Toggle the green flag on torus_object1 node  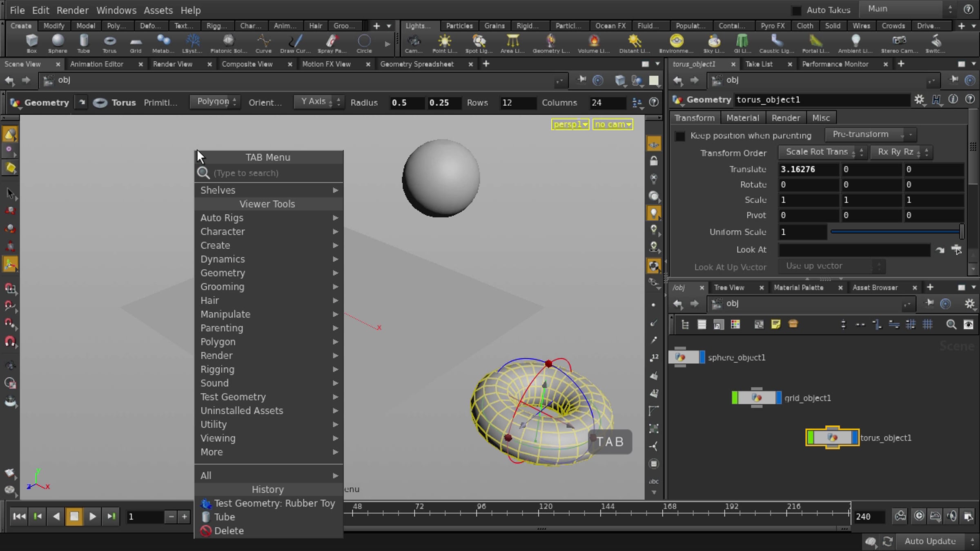point(811,438)
